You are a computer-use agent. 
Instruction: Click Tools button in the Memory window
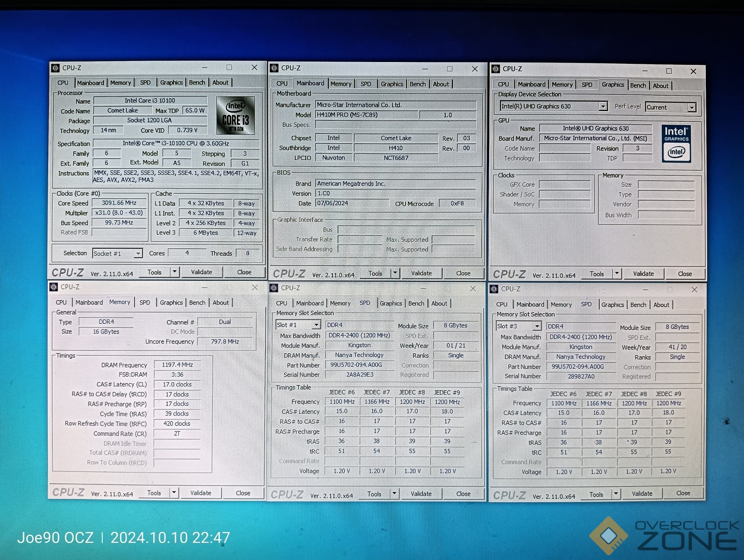(154, 493)
